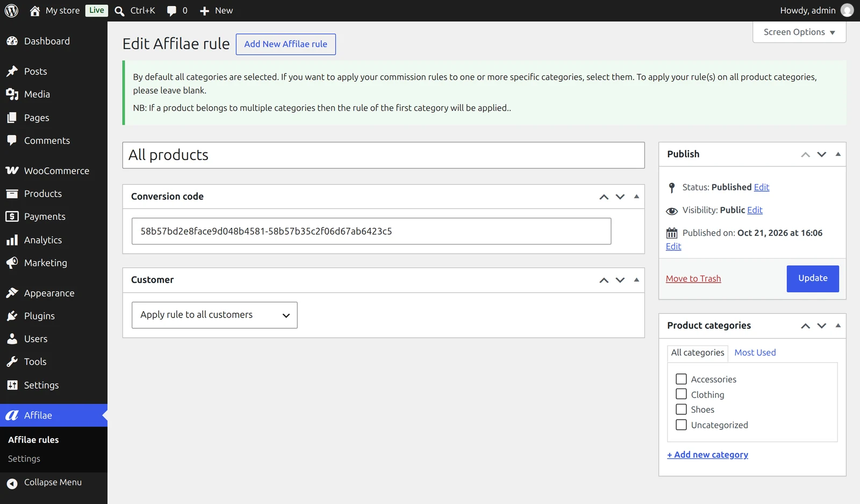This screenshot has width=860, height=504.
Task: Switch to the Most Used tab
Action: (755, 352)
